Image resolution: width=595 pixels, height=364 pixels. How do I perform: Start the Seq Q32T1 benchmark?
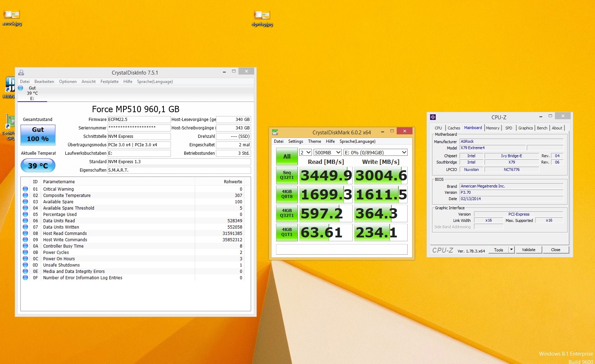pos(287,175)
